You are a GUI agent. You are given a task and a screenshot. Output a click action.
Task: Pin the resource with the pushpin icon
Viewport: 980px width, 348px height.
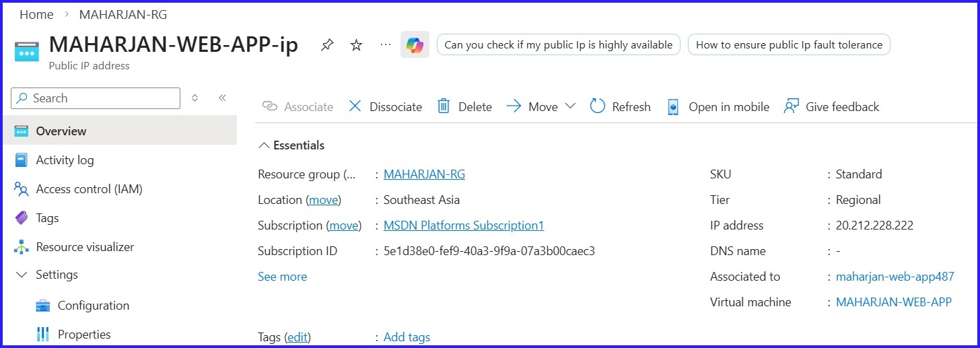[x=327, y=45]
